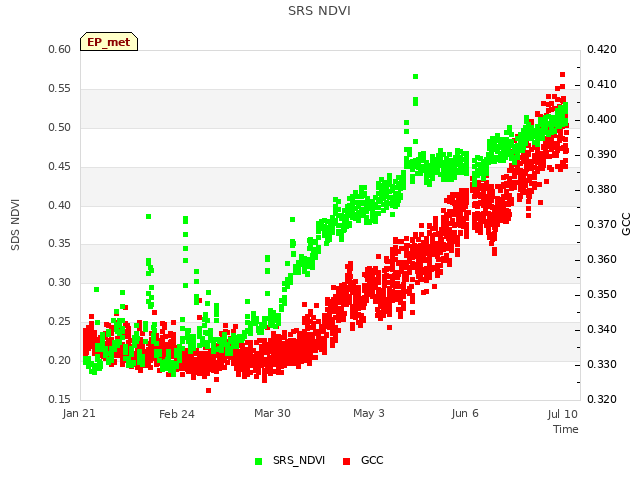This screenshot has width=640, height=480.
Task: Click the 0.340 right axis value
Action: coord(602,329)
